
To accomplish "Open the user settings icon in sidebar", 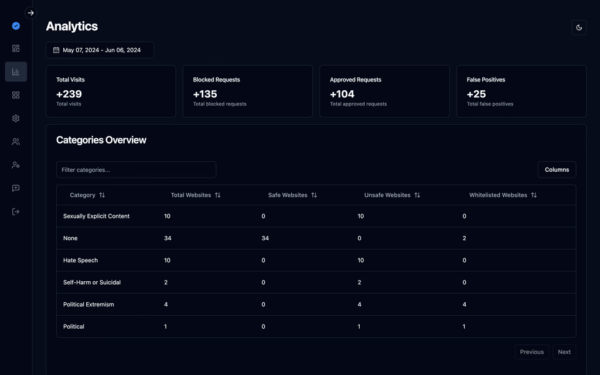I will pyautogui.click(x=16, y=165).
